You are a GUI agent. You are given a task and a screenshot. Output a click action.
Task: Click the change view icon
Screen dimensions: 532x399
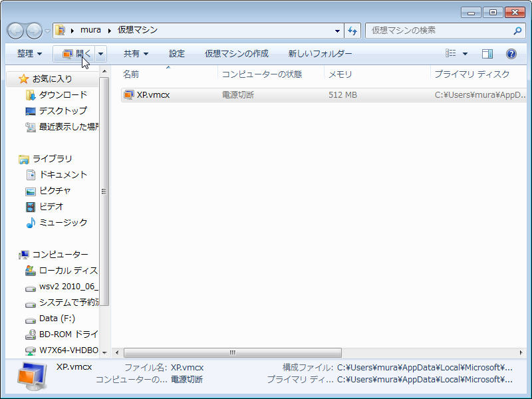(x=451, y=53)
